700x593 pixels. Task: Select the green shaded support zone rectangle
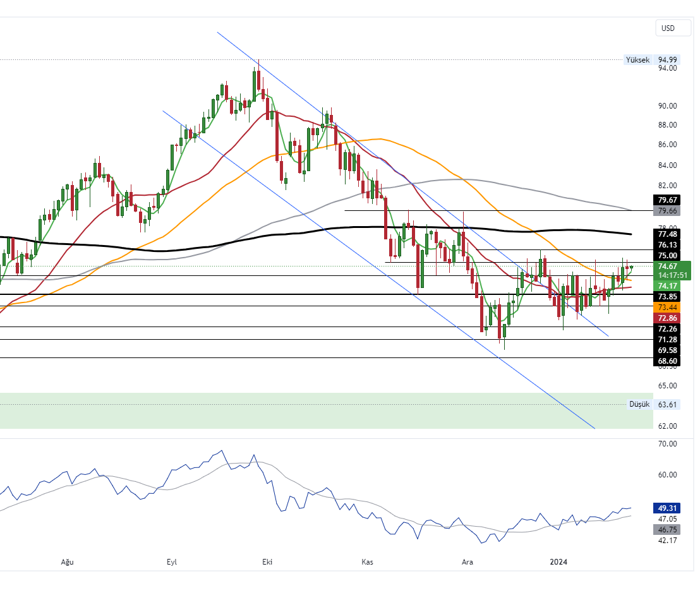coord(316,411)
